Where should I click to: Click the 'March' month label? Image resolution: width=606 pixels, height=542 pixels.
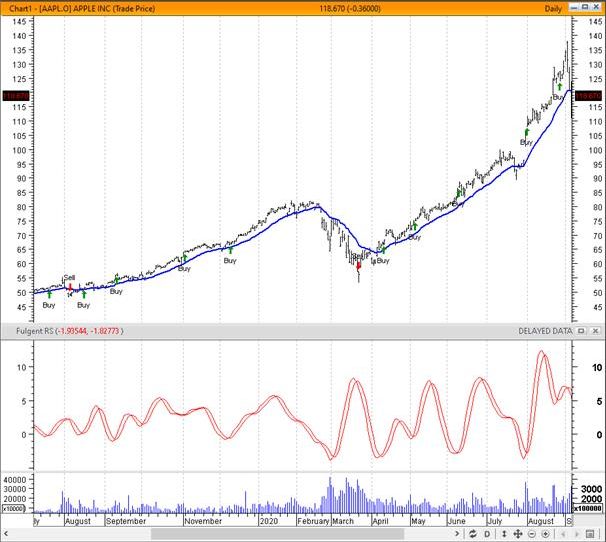[x=343, y=521]
